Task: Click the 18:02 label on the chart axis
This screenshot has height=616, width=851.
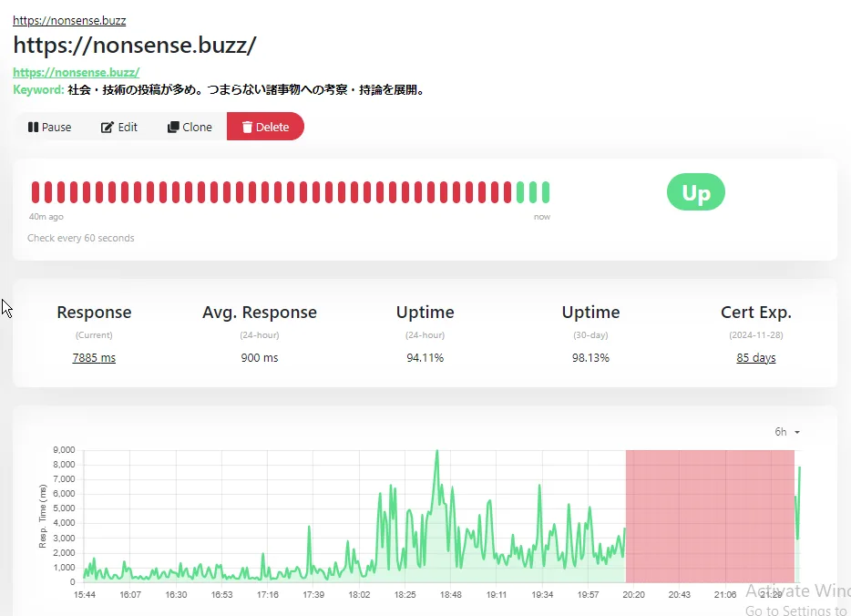Action: point(359,594)
